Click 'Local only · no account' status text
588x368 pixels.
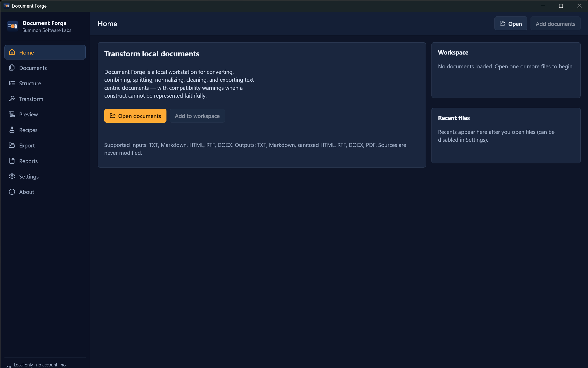(40, 365)
